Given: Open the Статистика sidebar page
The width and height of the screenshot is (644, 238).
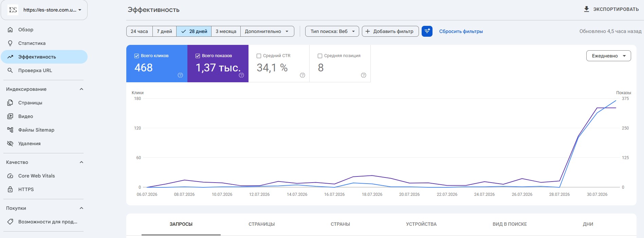Looking at the screenshot, I should (x=44, y=43).
